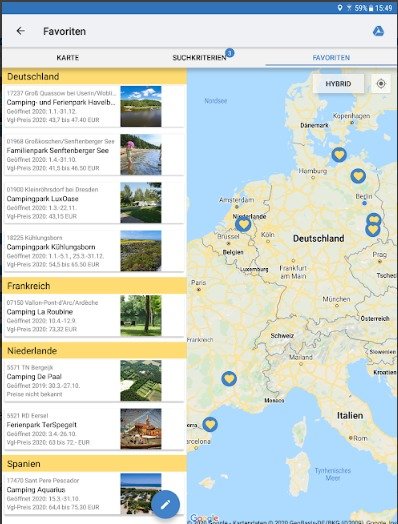Viewport: 398px width, 524px height.
Task: Tap the blue pencil edit button
Action: click(165, 504)
